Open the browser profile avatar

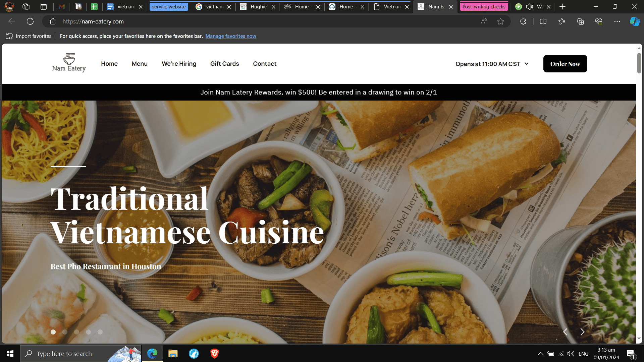tap(9, 7)
